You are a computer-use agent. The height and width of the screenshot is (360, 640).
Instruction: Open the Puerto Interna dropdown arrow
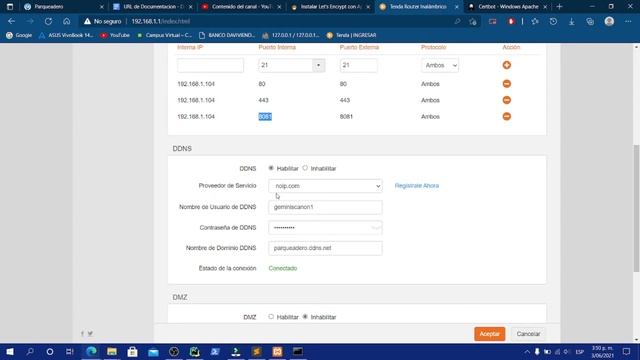click(318, 65)
